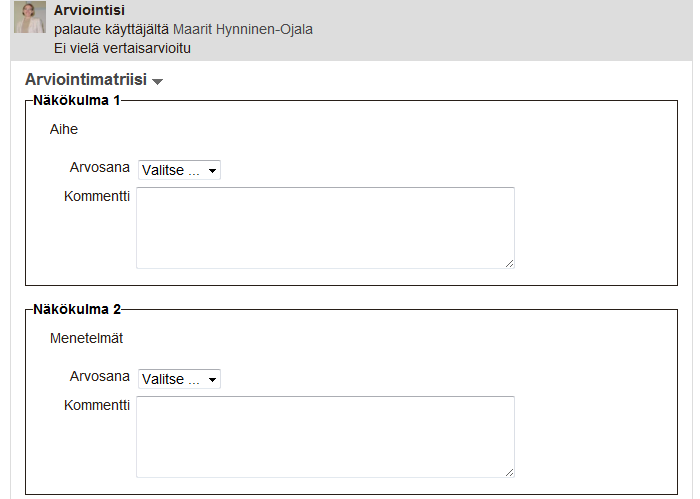The width and height of the screenshot is (700, 499).
Task: Click the Arviointisi title
Action: pyautogui.click(x=89, y=10)
